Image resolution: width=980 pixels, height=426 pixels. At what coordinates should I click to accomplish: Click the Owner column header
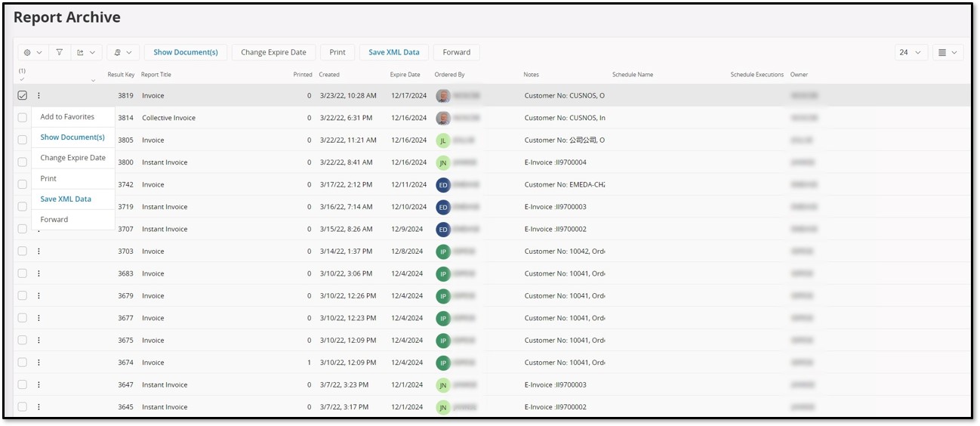point(800,75)
